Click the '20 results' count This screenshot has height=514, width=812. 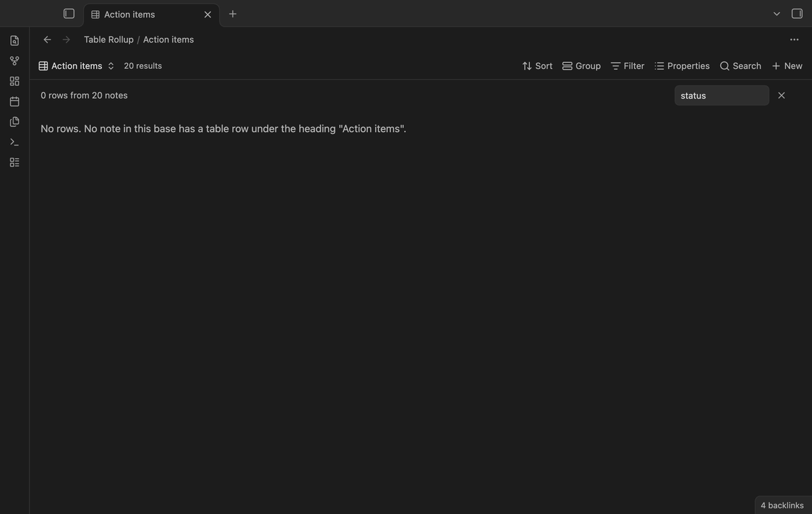click(x=143, y=66)
